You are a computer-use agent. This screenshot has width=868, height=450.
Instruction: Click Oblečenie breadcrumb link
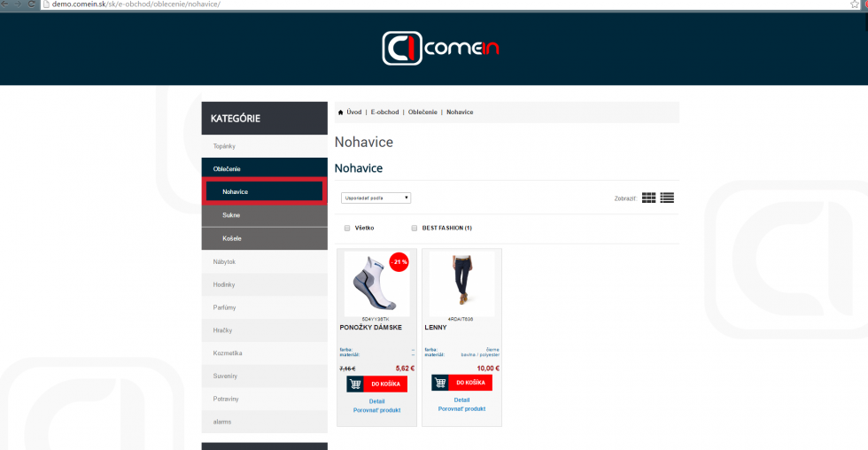(422, 112)
